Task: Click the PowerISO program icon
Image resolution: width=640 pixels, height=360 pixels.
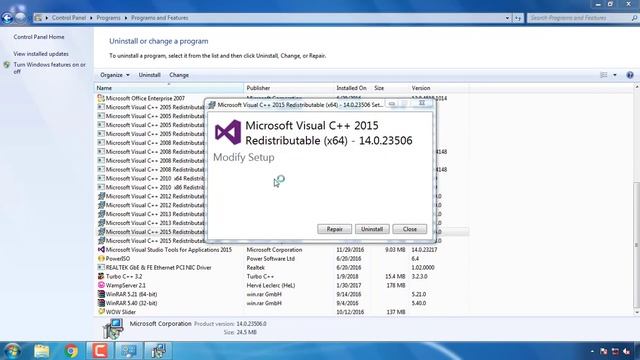Action: tap(101, 258)
